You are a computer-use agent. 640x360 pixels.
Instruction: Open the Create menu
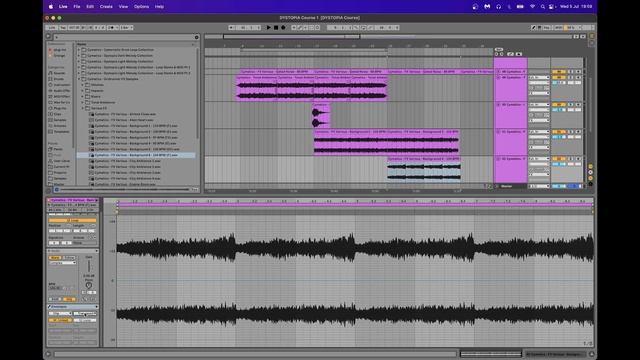point(106,7)
